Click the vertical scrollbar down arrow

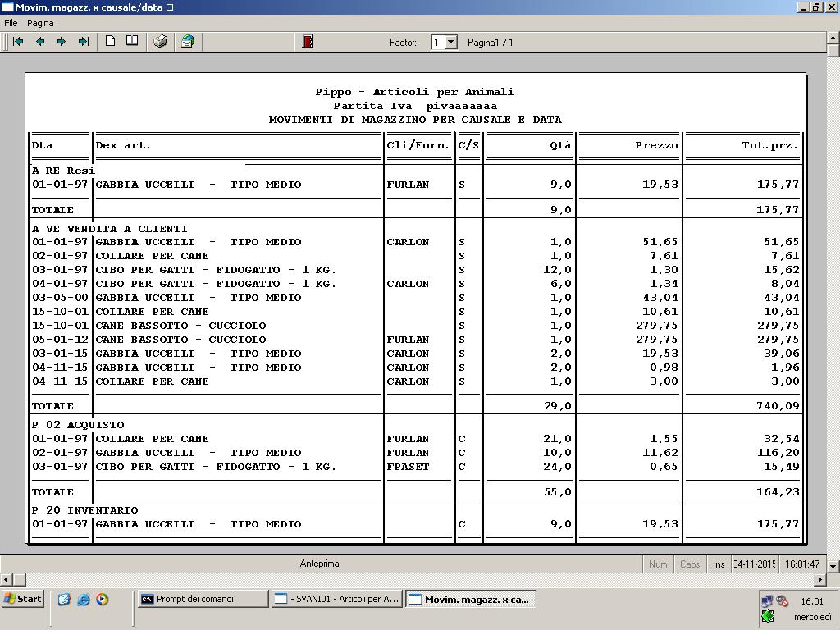click(x=833, y=565)
